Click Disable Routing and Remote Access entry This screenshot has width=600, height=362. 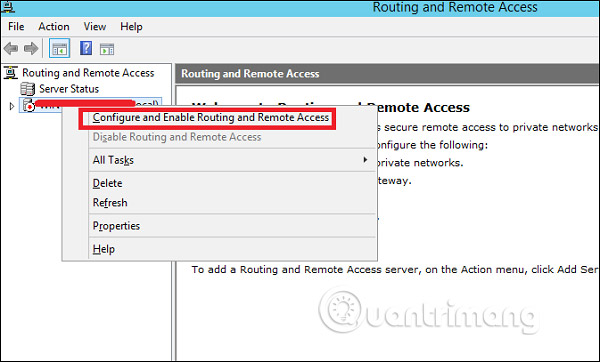[x=177, y=137]
